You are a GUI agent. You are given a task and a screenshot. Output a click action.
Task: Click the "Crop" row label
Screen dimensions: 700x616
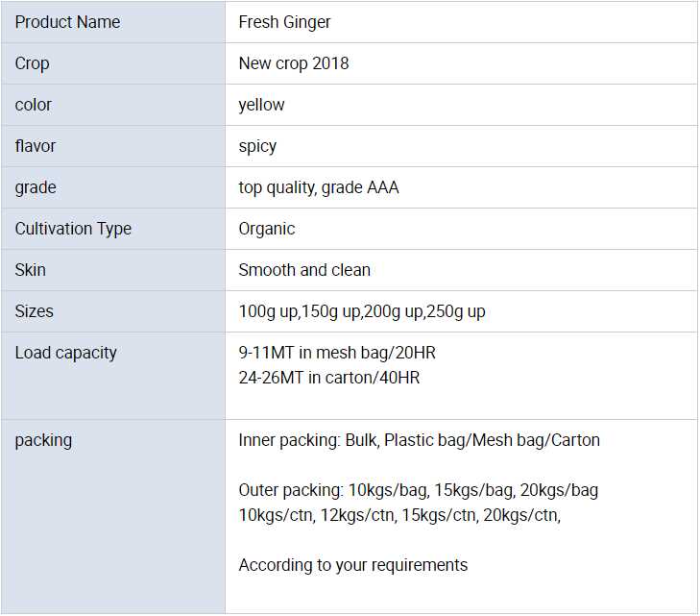point(32,63)
